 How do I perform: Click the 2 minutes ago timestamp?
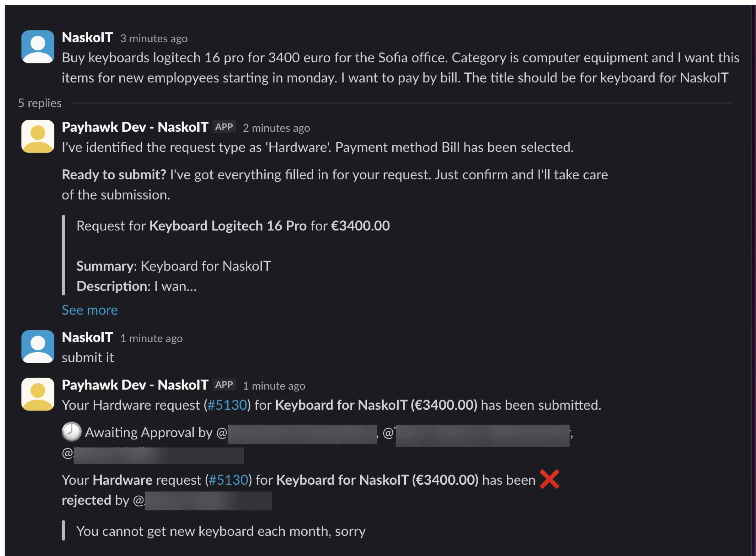click(276, 128)
